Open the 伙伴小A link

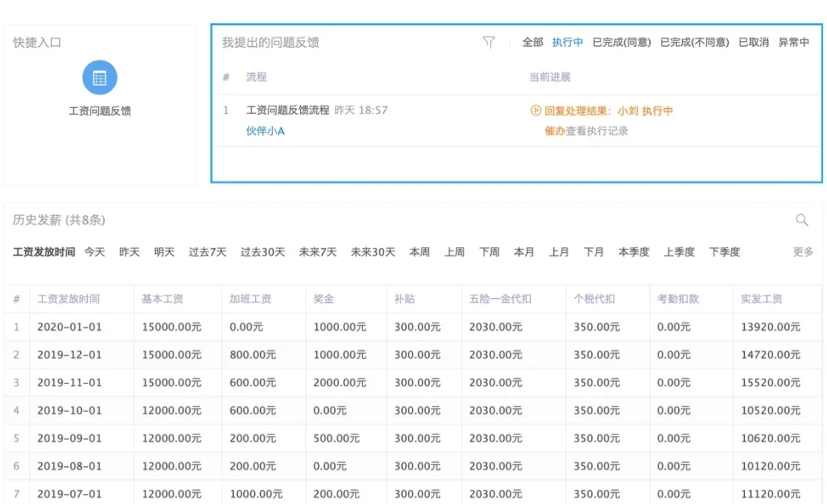click(265, 131)
